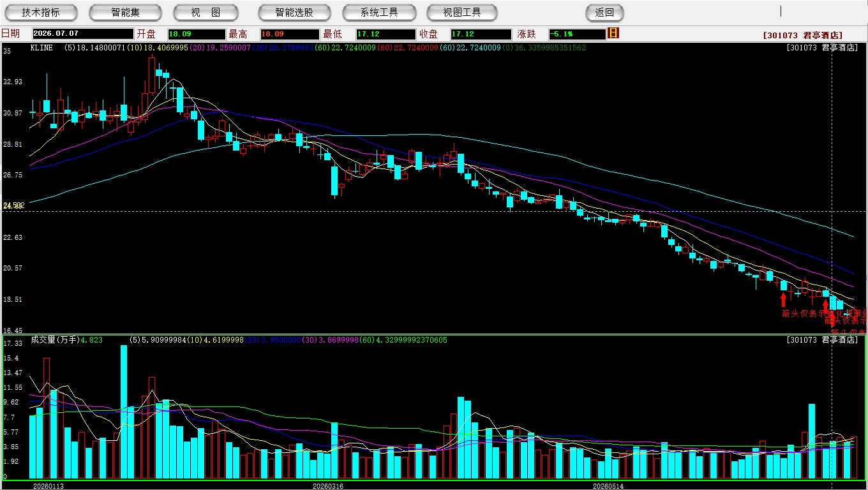Open the 视 图 menu button

(x=206, y=12)
